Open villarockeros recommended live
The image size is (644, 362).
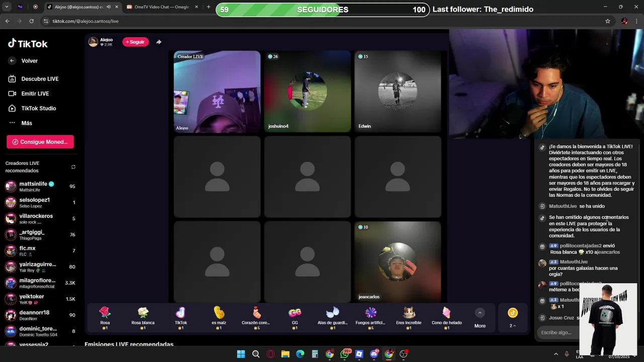[x=40, y=219]
